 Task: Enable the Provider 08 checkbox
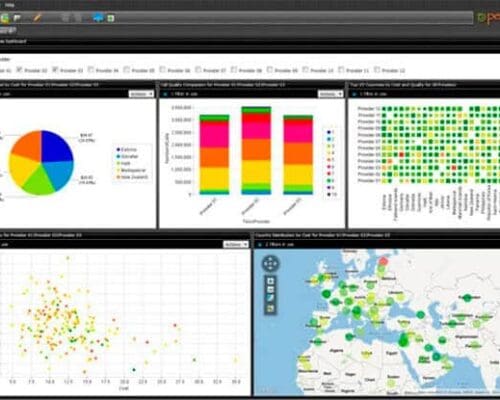pyautogui.click(x=234, y=70)
